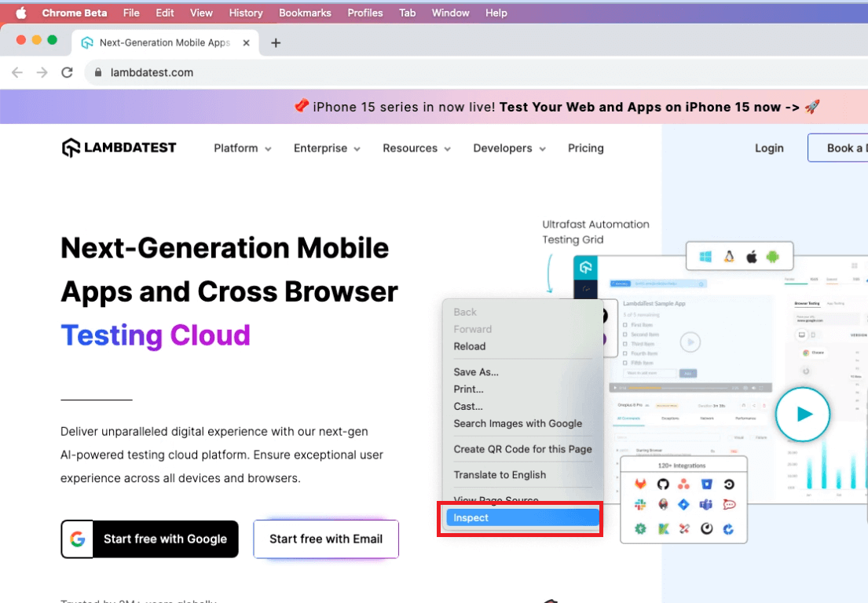Click the GitLab integration icon
This screenshot has height=603, width=868.
[640, 484]
